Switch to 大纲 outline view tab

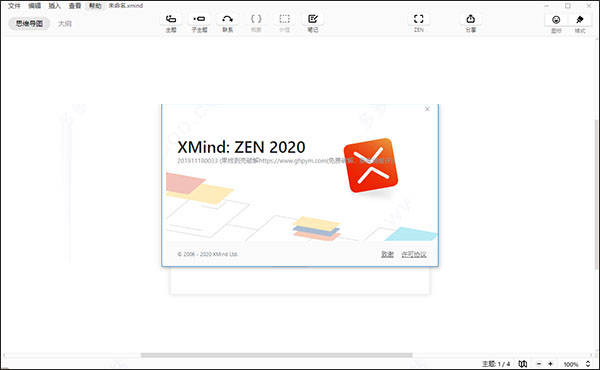pyautogui.click(x=65, y=24)
